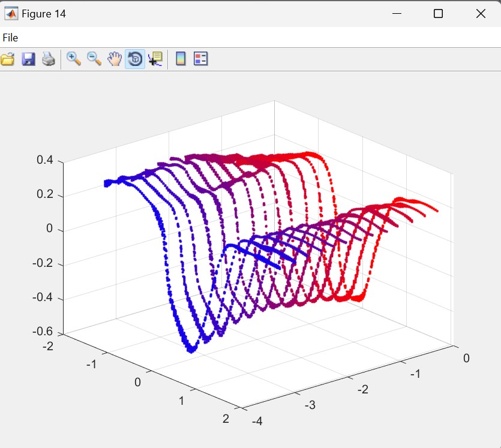Image resolution: width=501 pixels, height=448 pixels.
Task: Click the 0.4 tick label on vertical axis
Action: [x=45, y=160]
